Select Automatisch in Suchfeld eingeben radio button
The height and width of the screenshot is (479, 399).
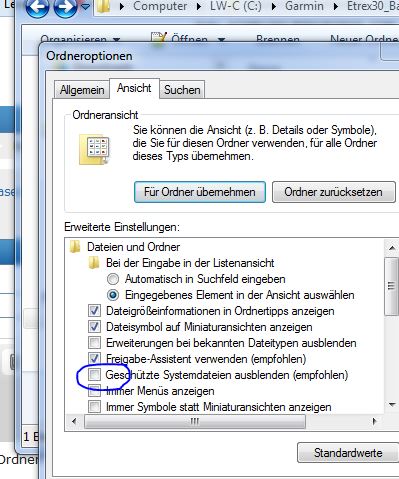coord(113,279)
